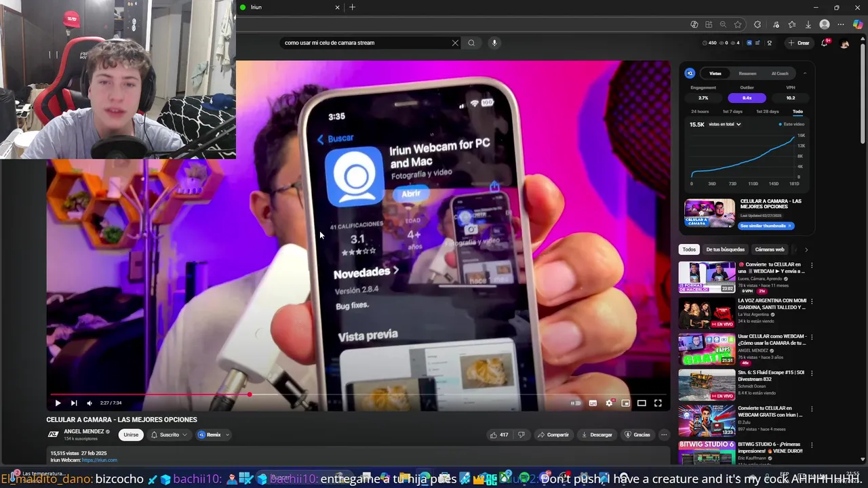
Task: Select the AI Coach tab
Action: tap(780, 73)
